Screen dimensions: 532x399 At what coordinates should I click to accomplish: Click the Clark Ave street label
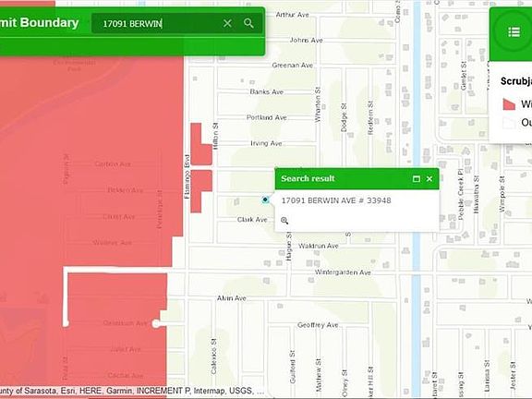252,220
